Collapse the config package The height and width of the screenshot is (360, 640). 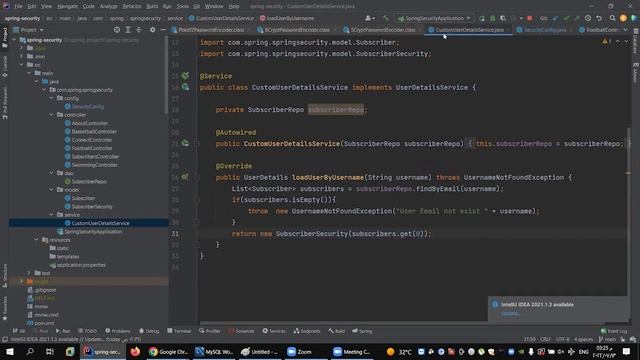(x=51, y=98)
